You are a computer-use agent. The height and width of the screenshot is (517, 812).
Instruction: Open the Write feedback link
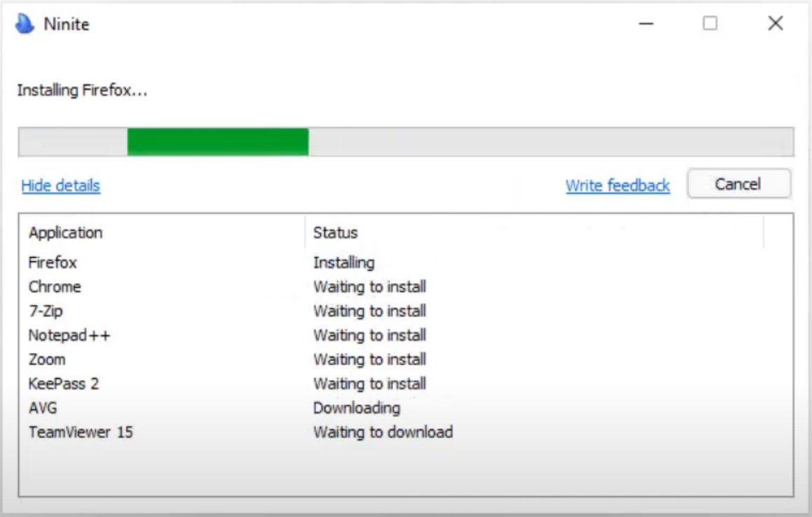[x=618, y=185]
